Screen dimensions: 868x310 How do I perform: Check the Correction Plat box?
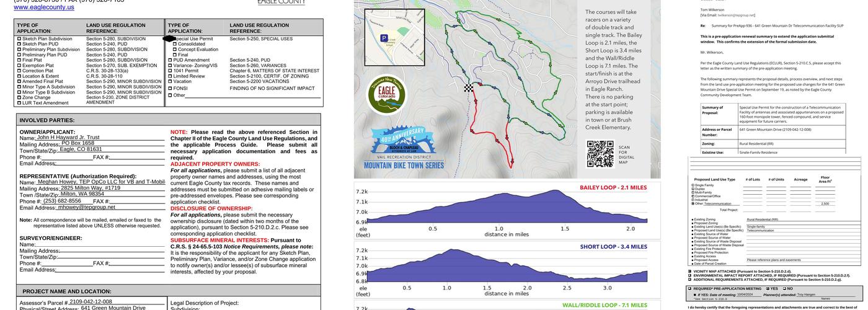click(19, 71)
